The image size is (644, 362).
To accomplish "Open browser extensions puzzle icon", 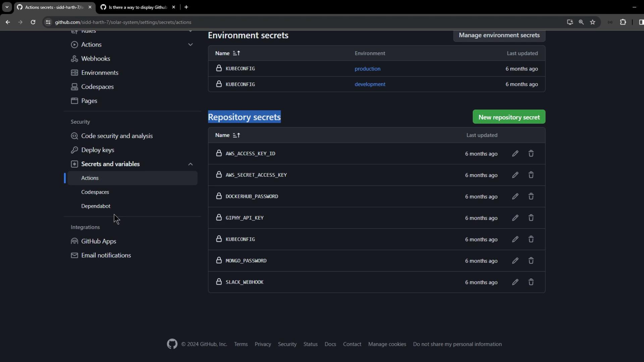I will click(x=623, y=22).
